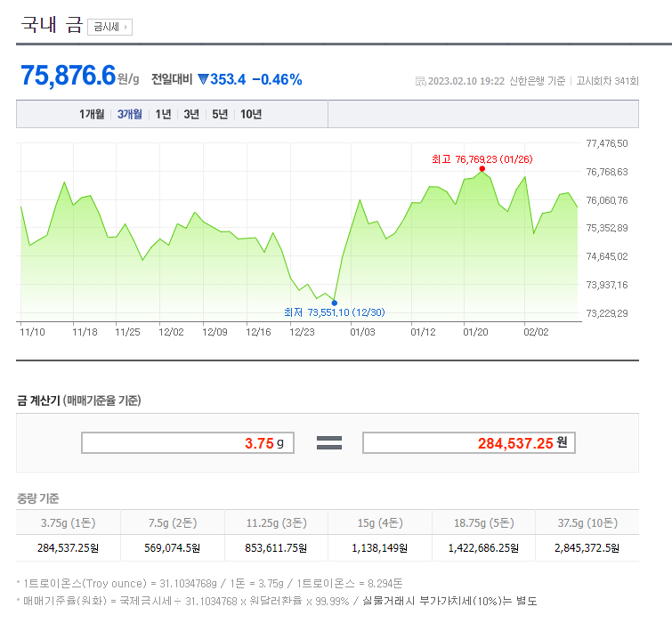The image size is (672, 623).
Task: Select the 15g (4돈) column header
Action: click(x=380, y=522)
